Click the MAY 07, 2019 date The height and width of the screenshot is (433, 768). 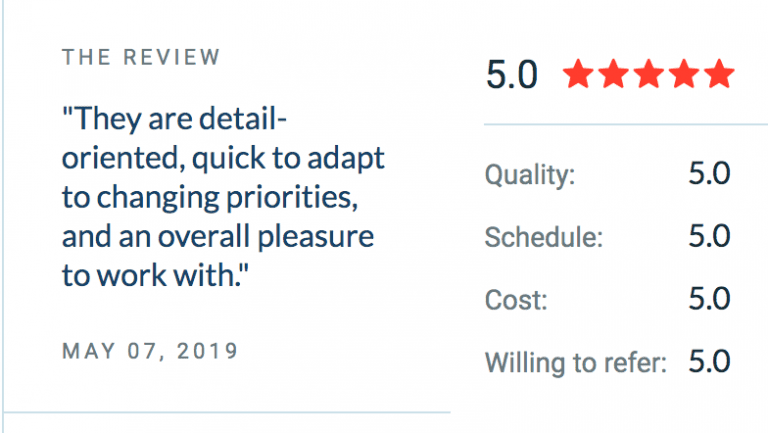tap(150, 351)
